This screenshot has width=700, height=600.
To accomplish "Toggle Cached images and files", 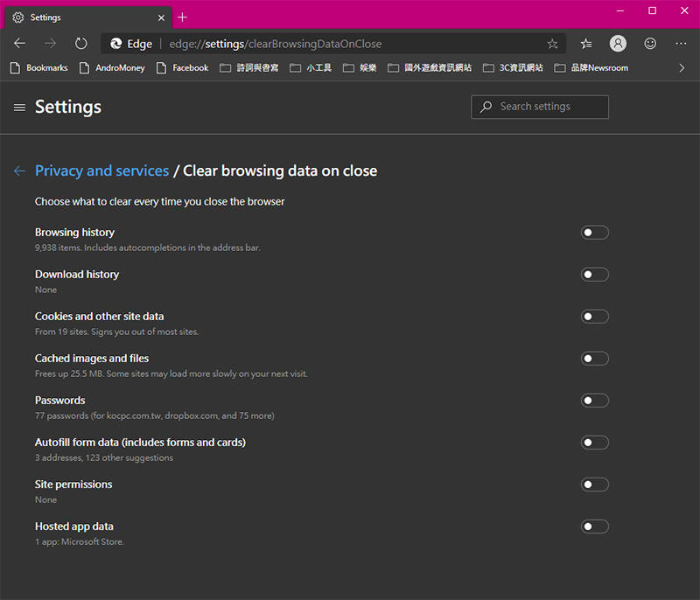I will pos(595,359).
